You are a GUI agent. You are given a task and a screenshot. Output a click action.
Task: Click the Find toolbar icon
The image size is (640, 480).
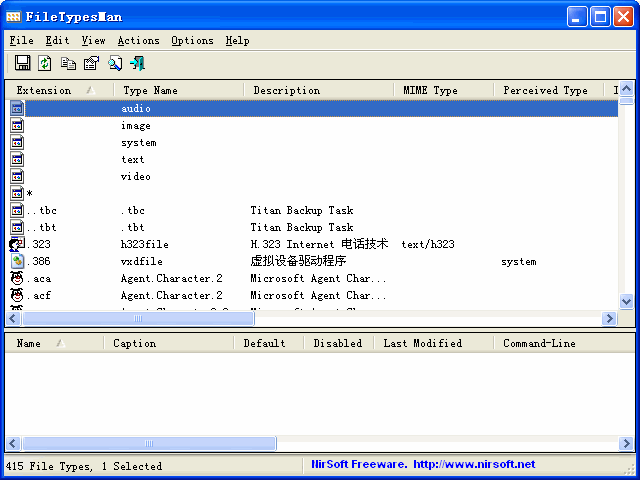[115, 63]
